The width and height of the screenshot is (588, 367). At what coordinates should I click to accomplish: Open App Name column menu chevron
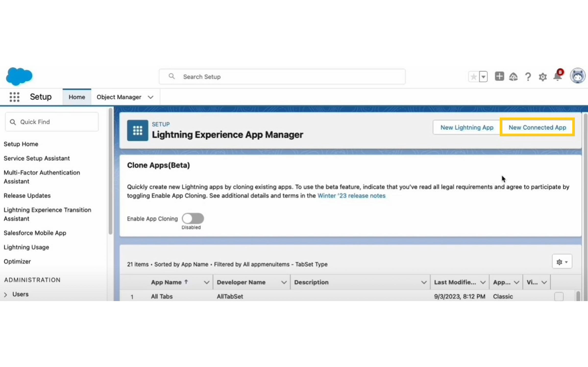pos(207,282)
